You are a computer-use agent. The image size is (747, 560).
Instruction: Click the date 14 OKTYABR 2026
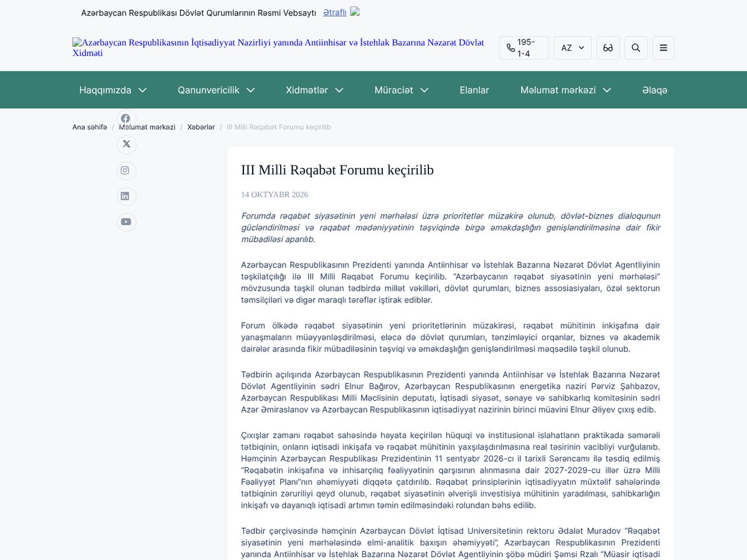point(275,195)
